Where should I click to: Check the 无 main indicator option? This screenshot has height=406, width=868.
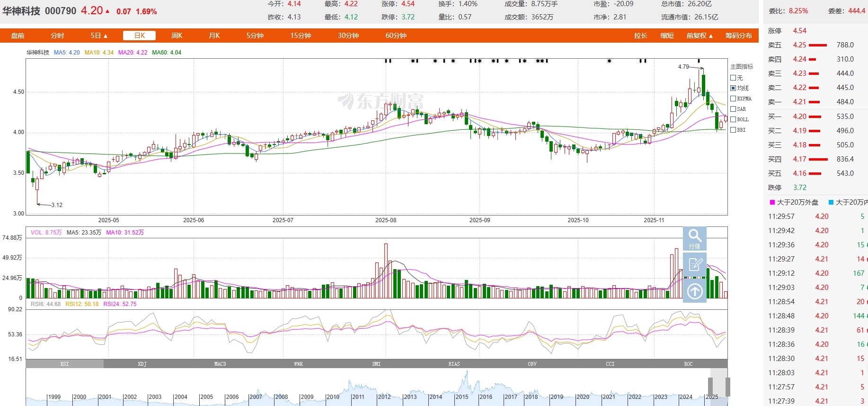click(733, 78)
